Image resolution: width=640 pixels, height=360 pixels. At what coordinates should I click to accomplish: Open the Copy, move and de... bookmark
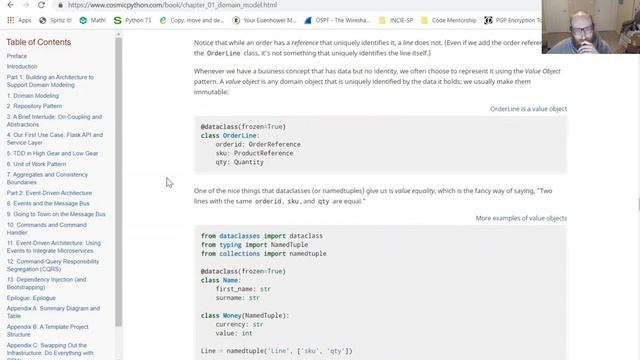191,20
